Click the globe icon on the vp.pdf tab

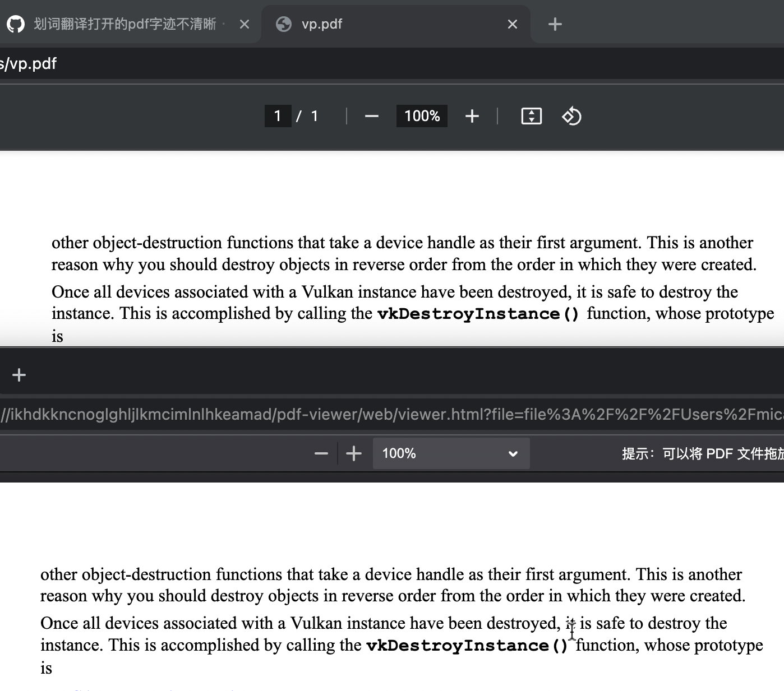coord(284,24)
